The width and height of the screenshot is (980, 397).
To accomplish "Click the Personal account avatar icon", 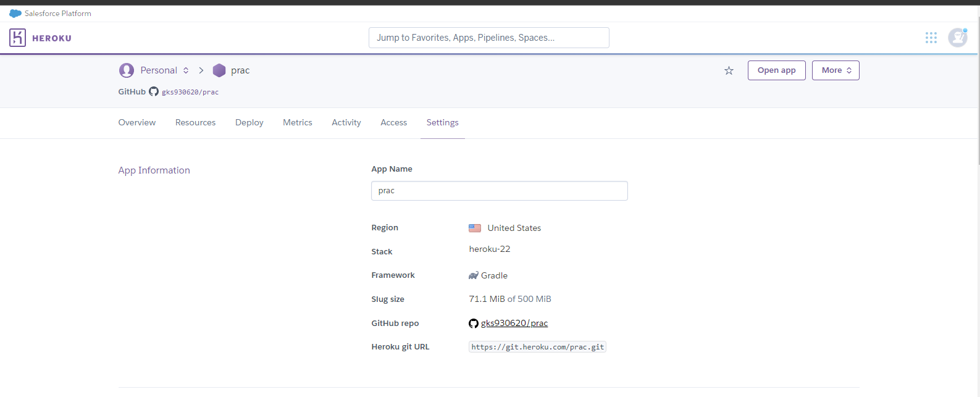I will tap(127, 70).
